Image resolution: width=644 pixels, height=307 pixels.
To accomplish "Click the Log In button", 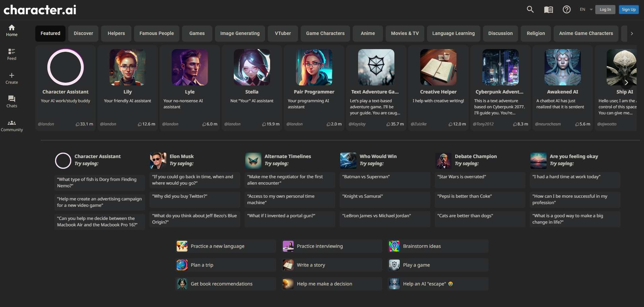I will pos(605,9).
